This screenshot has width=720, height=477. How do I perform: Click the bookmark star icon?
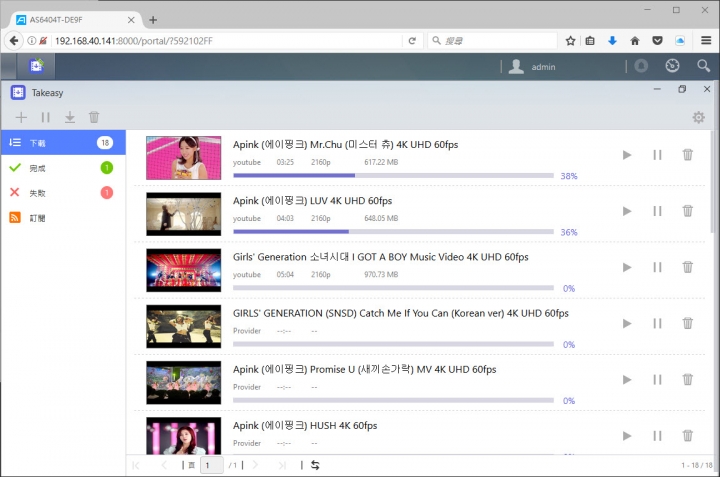click(570, 41)
